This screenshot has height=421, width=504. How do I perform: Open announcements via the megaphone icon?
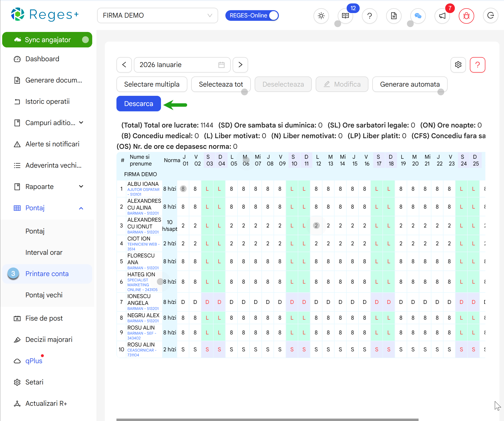click(x=442, y=16)
